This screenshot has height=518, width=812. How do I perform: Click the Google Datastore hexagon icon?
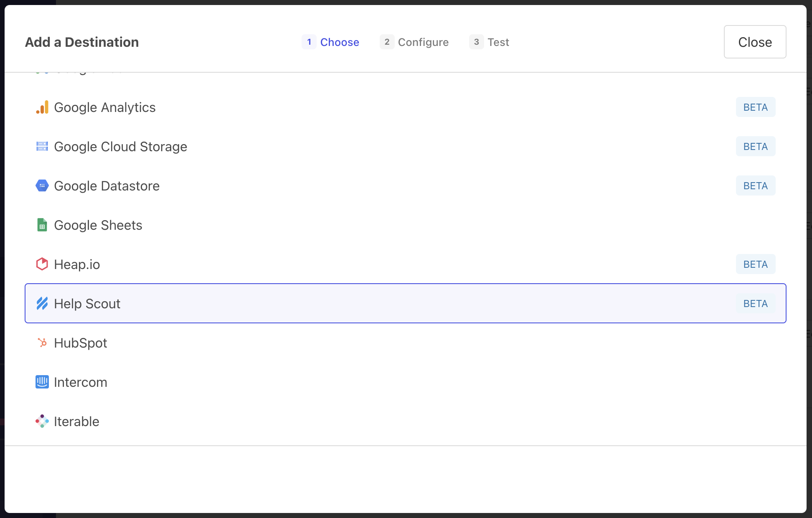tap(42, 186)
